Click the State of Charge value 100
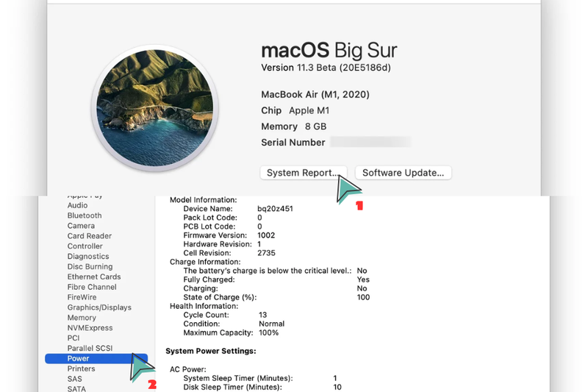588x392 pixels. 363,297
